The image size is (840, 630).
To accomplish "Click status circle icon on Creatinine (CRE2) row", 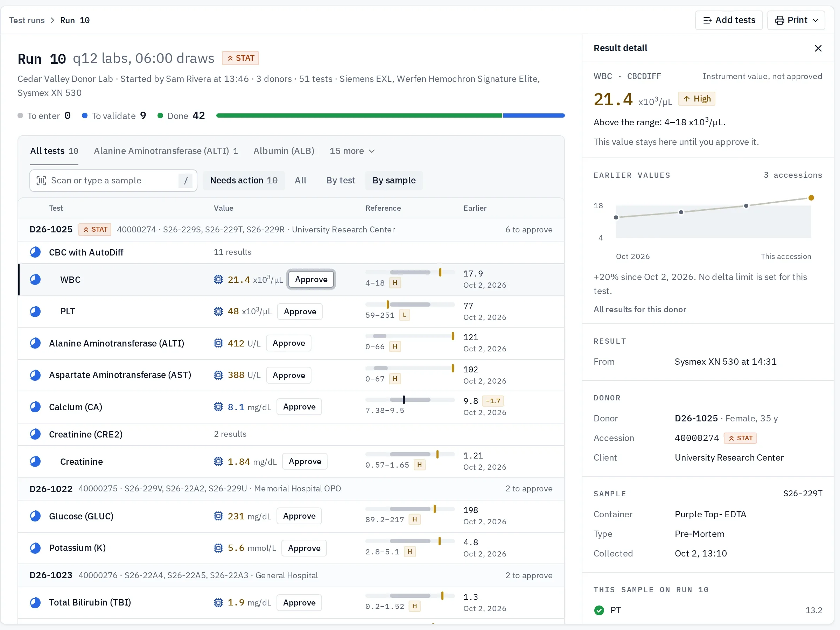I will (35, 434).
